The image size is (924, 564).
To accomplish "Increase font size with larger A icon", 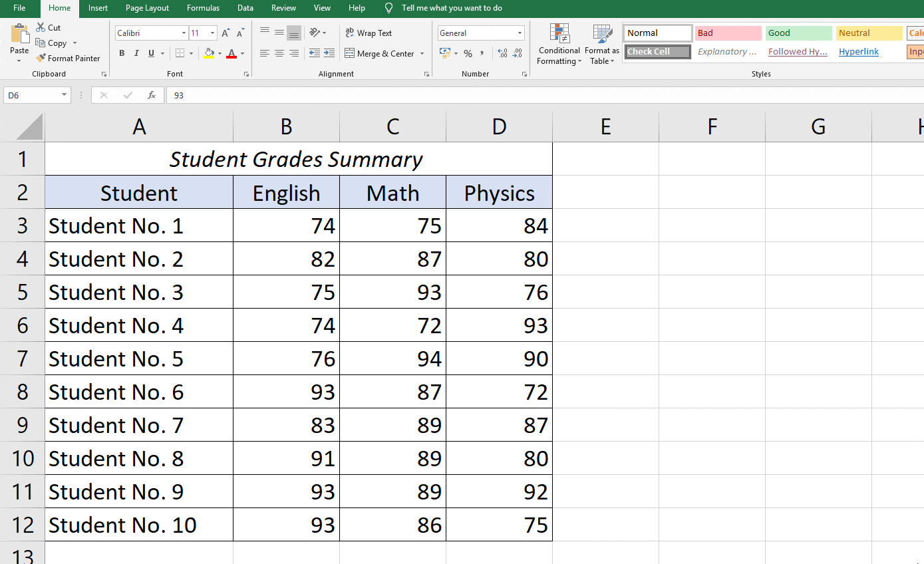I will click(226, 33).
